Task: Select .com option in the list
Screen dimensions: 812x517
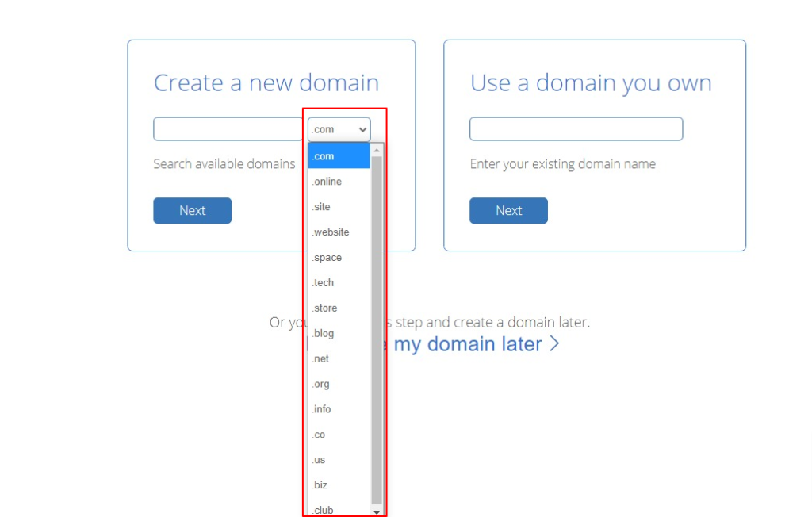Action: [339, 156]
